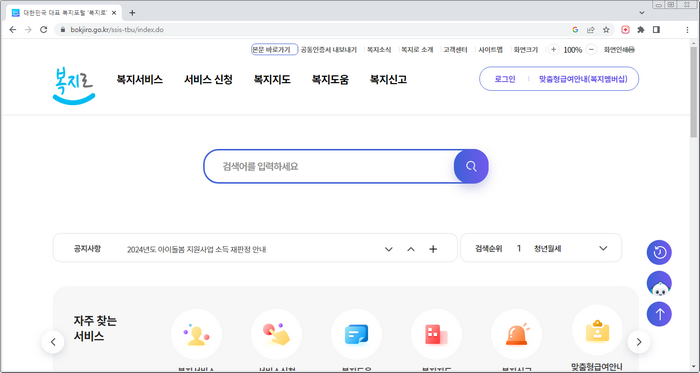Click the browser back arrow

(x=12, y=29)
